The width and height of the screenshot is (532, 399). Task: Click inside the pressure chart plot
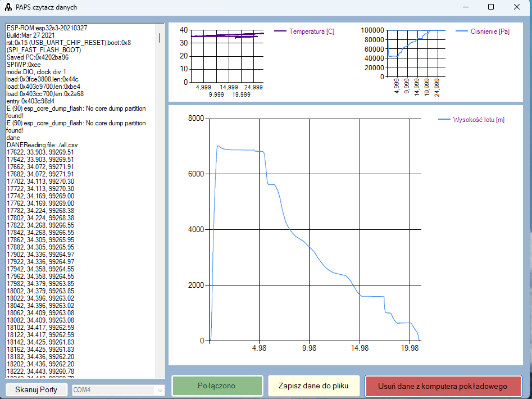click(416, 53)
